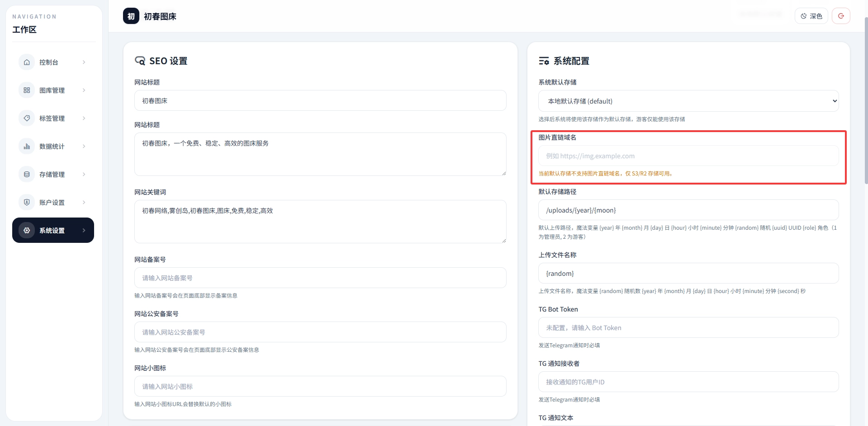This screenshot has width=868, height=426.
Task: Click the 图片直链域名 input field
Action: click(688, 156)
